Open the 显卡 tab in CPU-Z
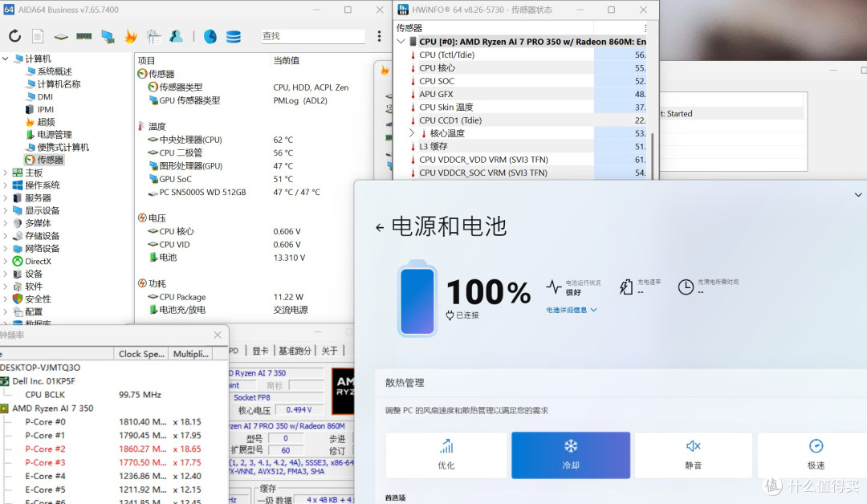 260,351
